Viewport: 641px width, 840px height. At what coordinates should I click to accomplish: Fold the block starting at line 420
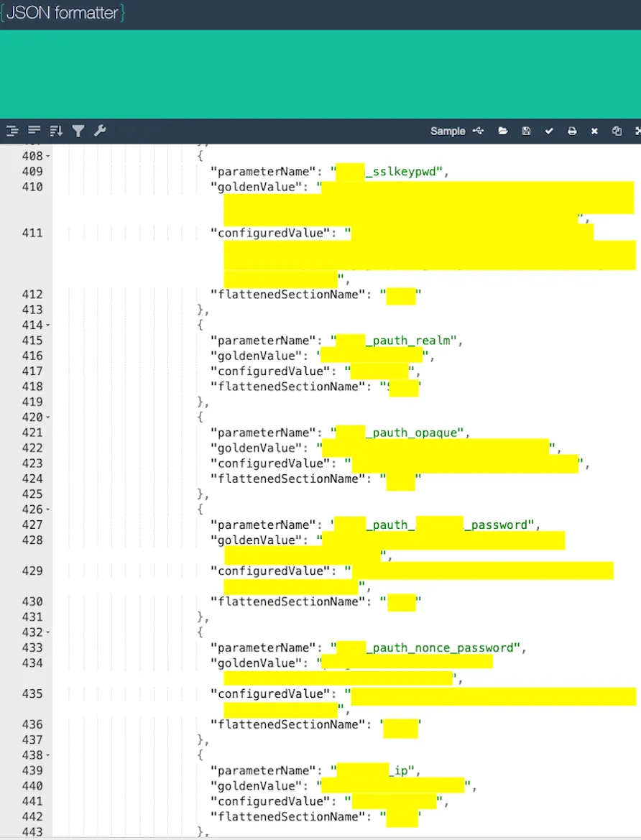pos(48,417)
